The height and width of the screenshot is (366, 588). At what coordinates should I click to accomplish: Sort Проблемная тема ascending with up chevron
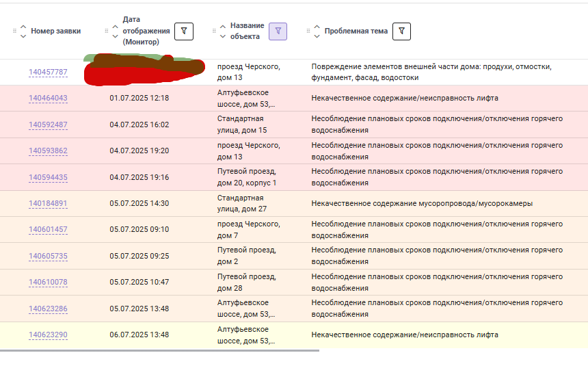(317, 27)
